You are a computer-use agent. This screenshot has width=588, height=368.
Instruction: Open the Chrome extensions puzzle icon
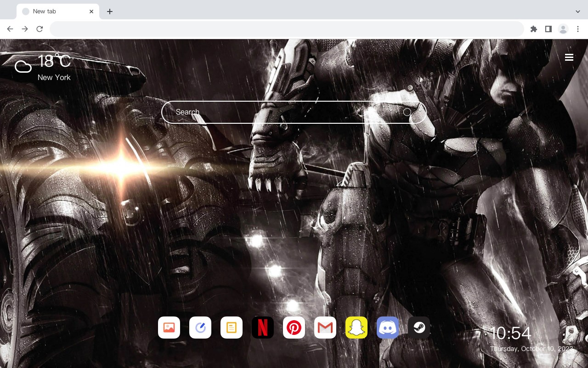coord(533,29)
